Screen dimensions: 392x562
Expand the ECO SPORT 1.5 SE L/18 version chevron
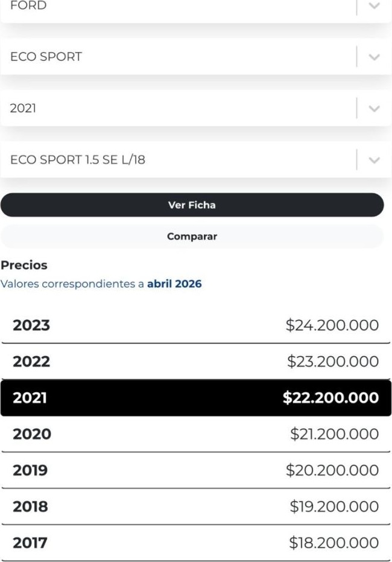coord(374,160)
